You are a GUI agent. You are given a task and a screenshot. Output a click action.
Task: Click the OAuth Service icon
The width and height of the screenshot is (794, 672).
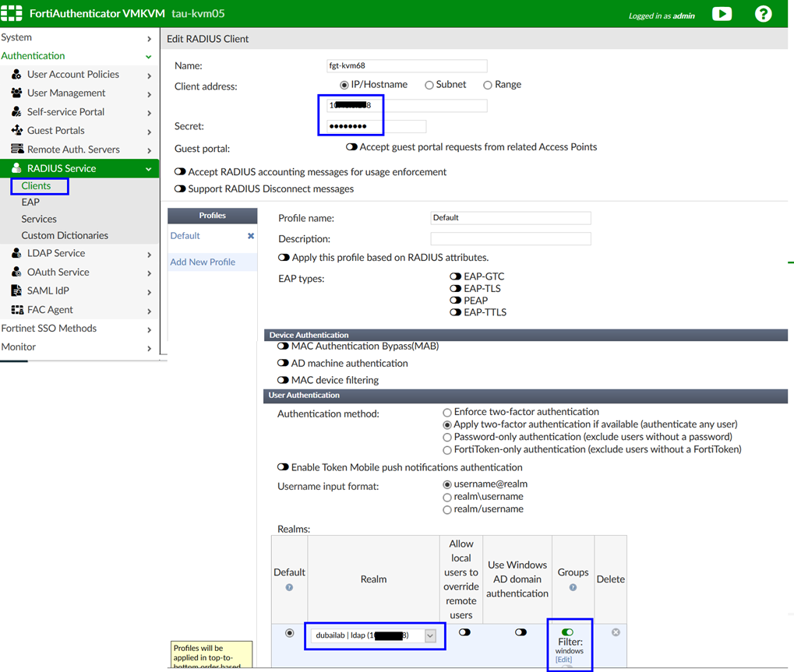click(16, 272)
